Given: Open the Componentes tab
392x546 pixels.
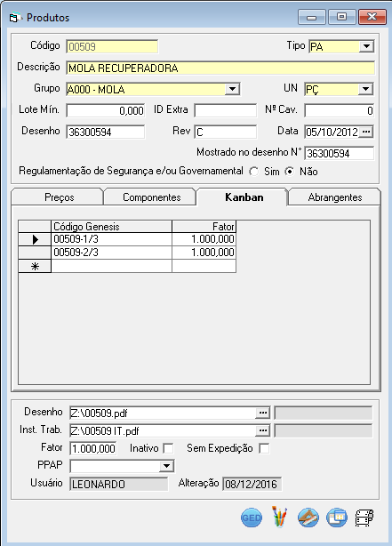Looking at the screenshot, I should tap(151, 197).
